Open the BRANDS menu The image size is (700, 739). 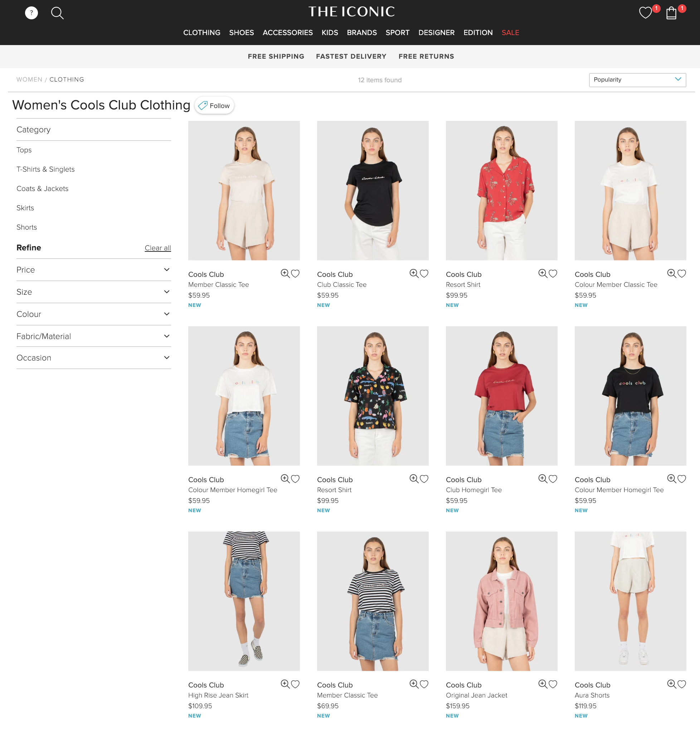(x=361, y=33)
